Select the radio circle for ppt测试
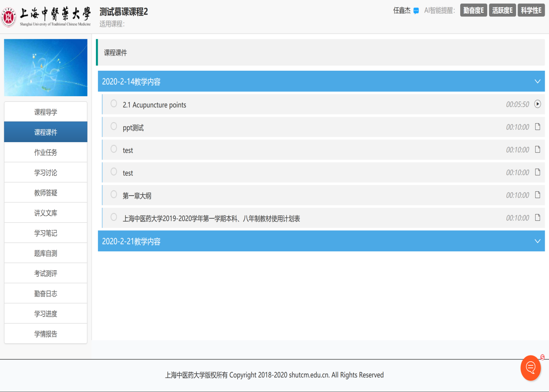549x392 pixels. pos(114,126)
